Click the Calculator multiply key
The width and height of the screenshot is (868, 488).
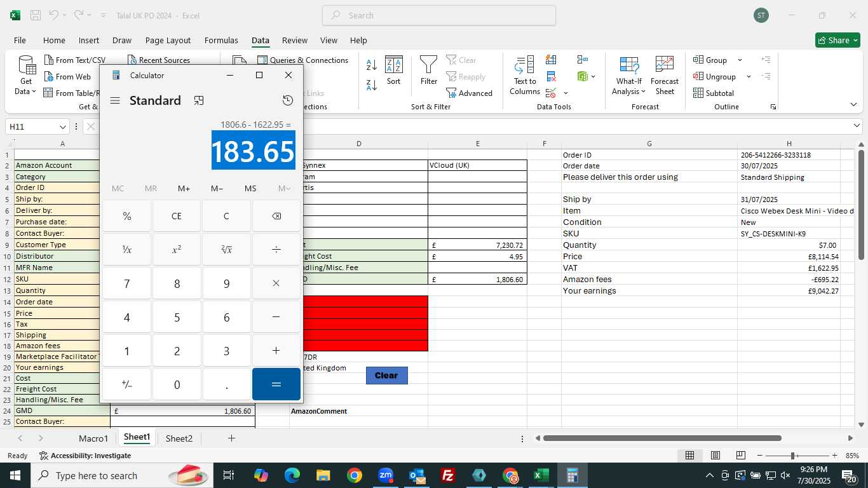click(x=276, y=283)
